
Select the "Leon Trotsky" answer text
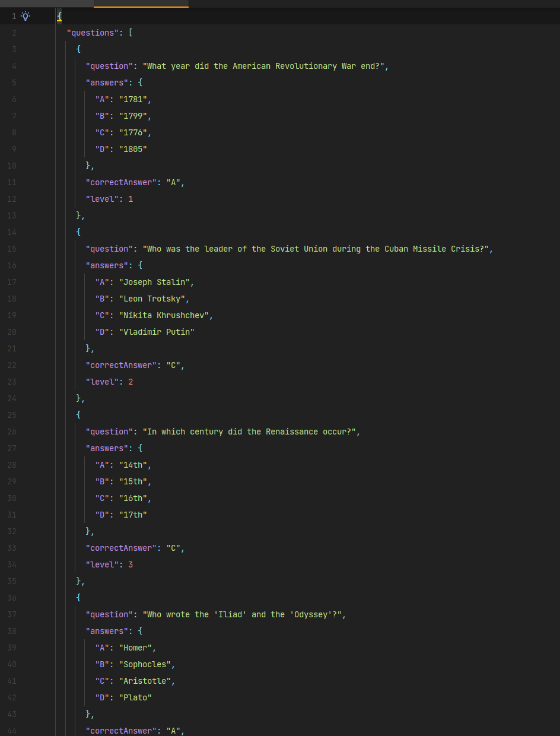pos(152,299)
